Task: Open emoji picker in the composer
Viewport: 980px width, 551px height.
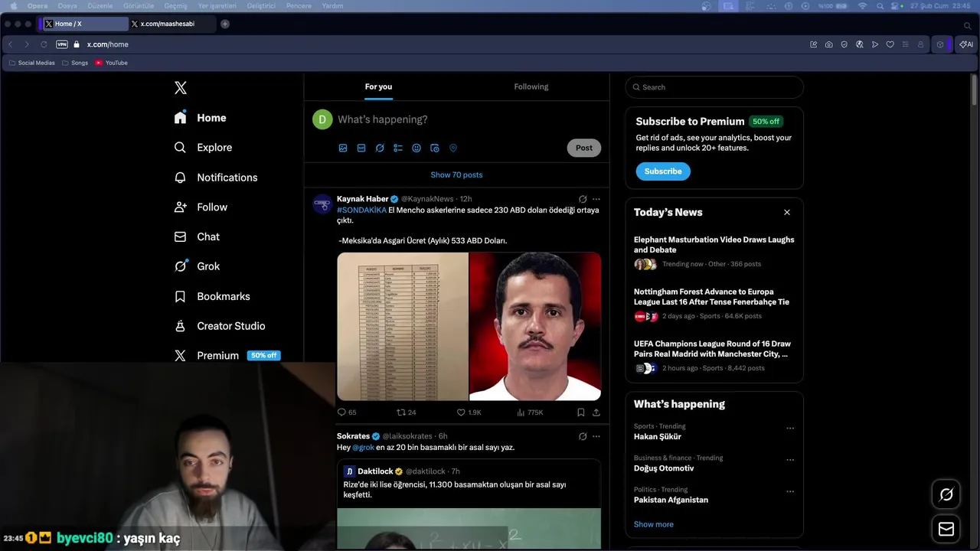Action: point(416,148)
